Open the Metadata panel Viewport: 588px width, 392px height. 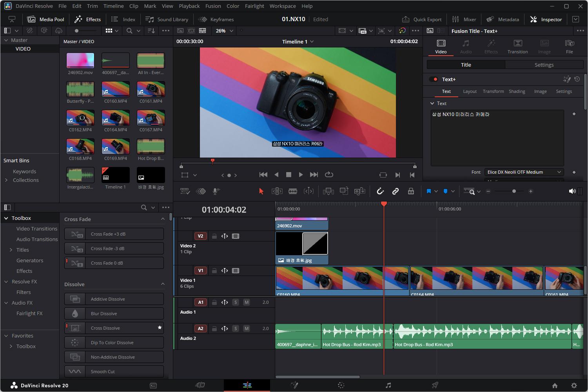[x=503, y=19]
